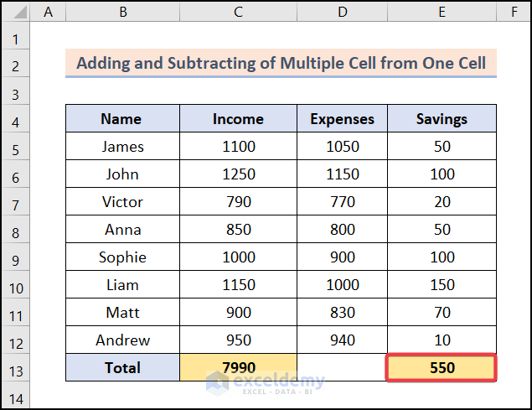Viewport: 532px width, 410px height.
Task: Select the total income cell 7990
Action: pyautogui.click(x=238, y=367)
